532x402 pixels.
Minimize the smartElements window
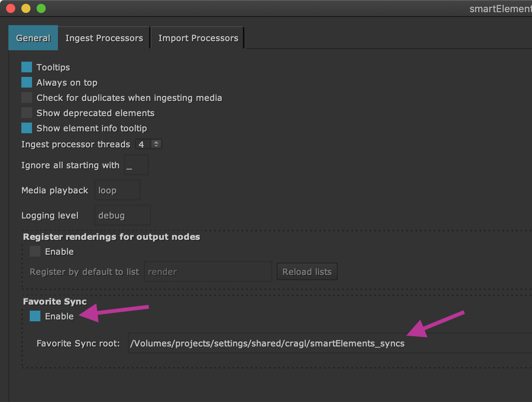[x=26, y=8]
